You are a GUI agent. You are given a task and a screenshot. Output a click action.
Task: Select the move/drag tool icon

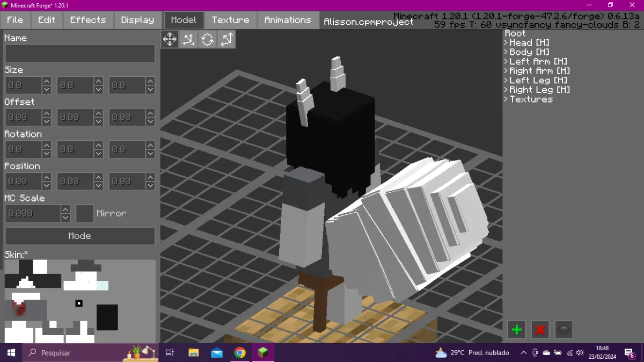[170, 39]
